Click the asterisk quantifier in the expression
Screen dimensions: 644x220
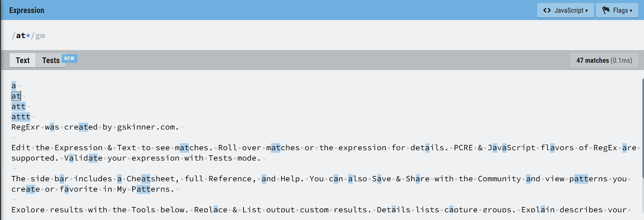tap(28, 35)
